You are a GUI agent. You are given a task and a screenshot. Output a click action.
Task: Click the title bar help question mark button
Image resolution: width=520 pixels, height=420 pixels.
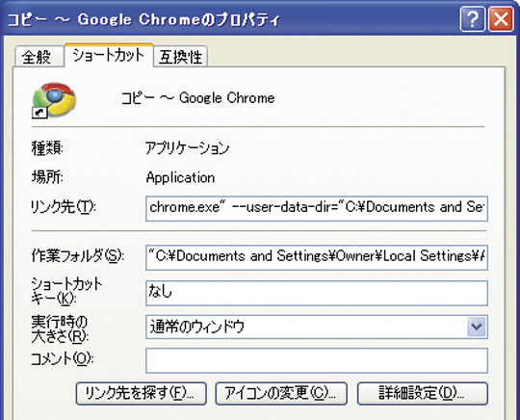pyautogui.click(x=473, y=19)
